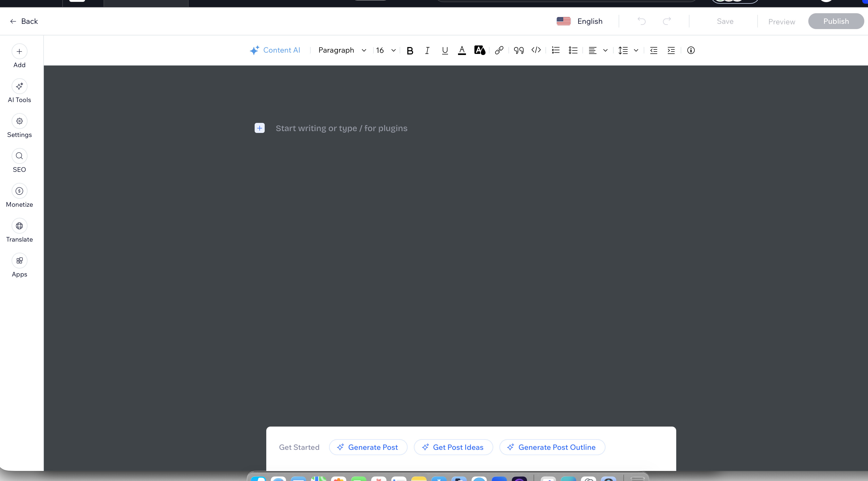Insert a code block
This screenshot has width=868, height=481.
pos(536,50)
